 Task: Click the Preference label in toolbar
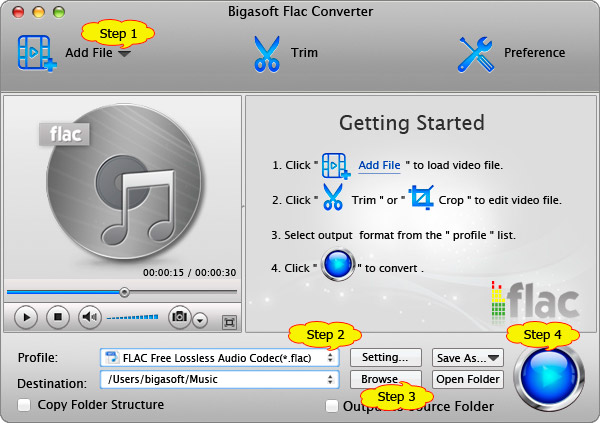tap(534, 52)
